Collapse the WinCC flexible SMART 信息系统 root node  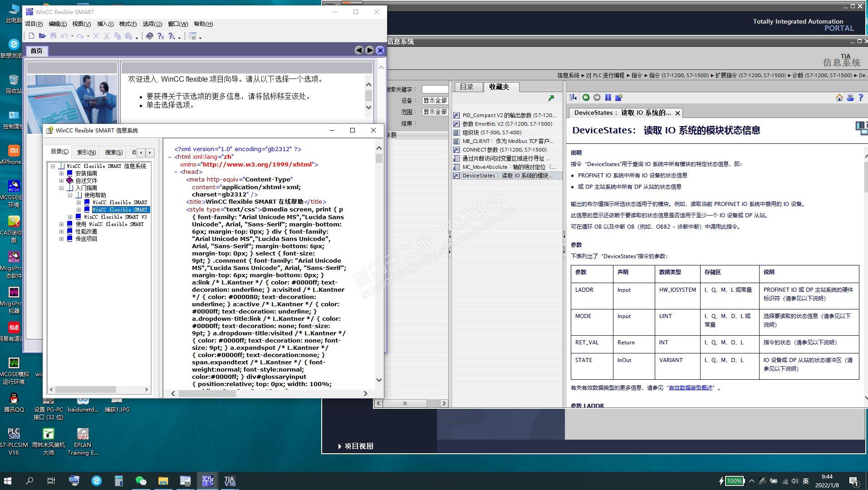(x=53, y=166)
